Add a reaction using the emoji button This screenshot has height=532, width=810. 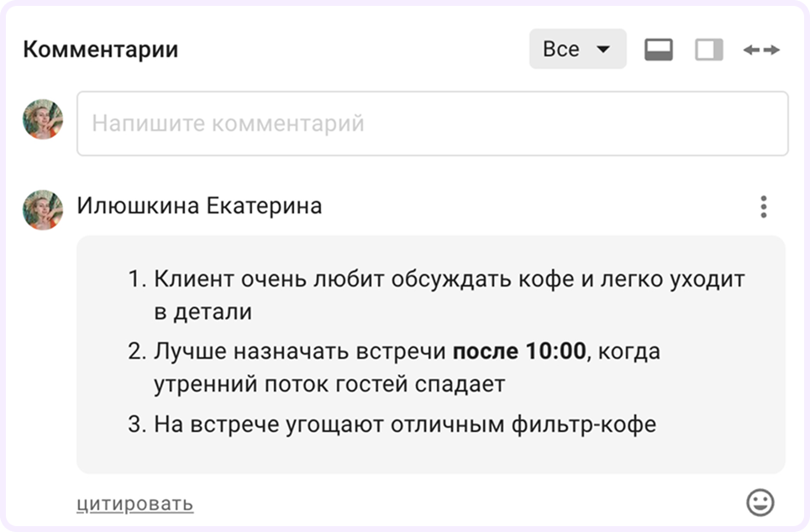[759, 502]
